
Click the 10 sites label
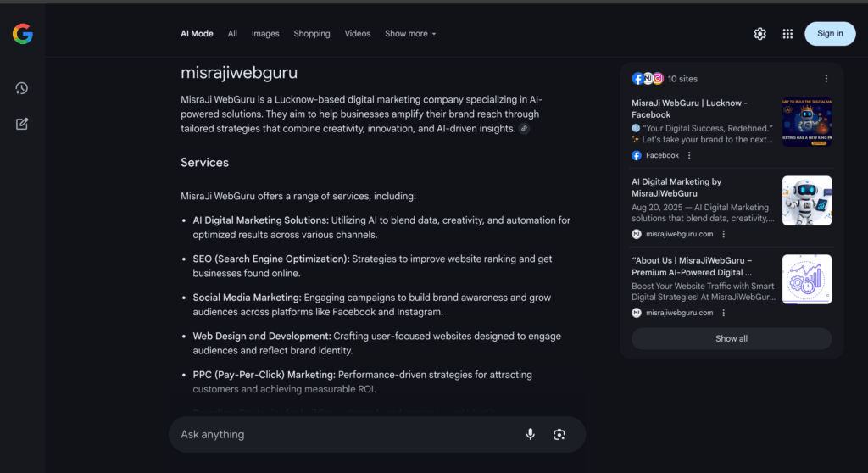682,79
